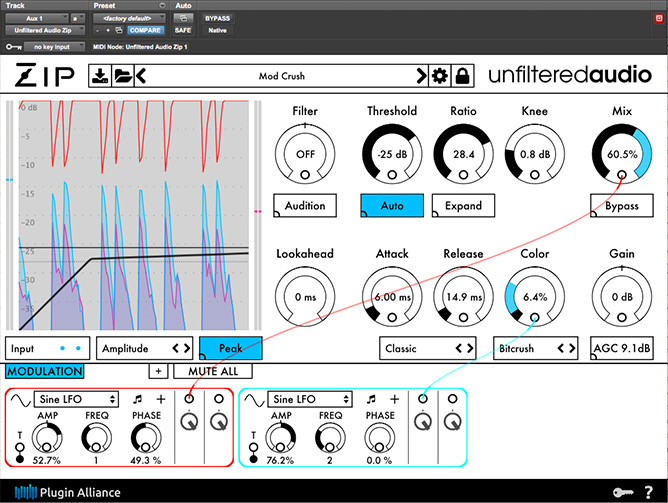Enable the Expand mode toggle
This screenshot has height=503, width=668.
point(464,206)
